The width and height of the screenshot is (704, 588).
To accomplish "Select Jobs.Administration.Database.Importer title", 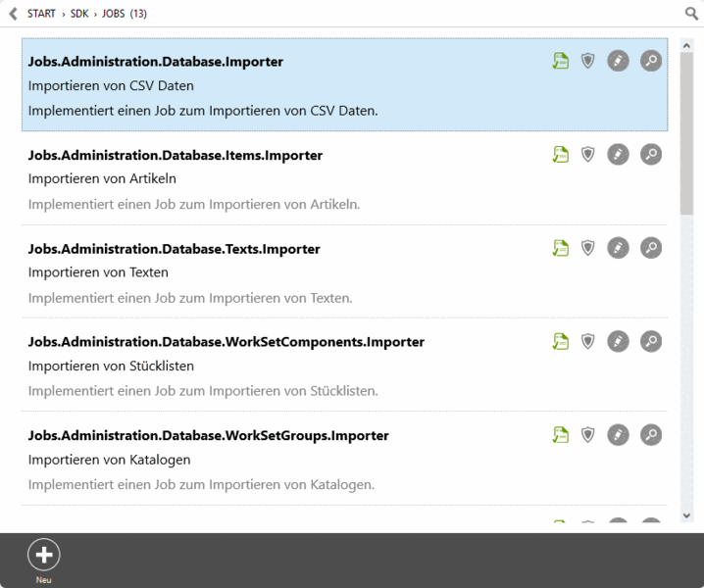I will point(155,62).
